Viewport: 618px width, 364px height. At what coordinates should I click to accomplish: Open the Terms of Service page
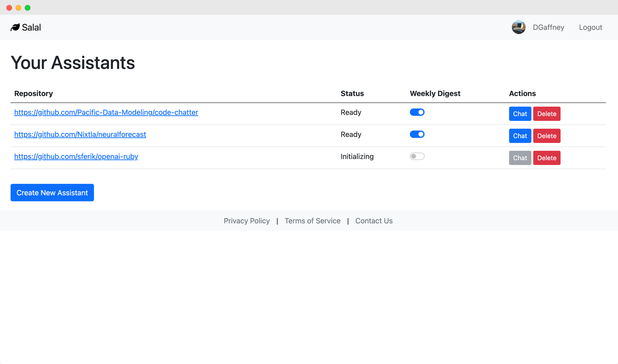pos(312,221)
